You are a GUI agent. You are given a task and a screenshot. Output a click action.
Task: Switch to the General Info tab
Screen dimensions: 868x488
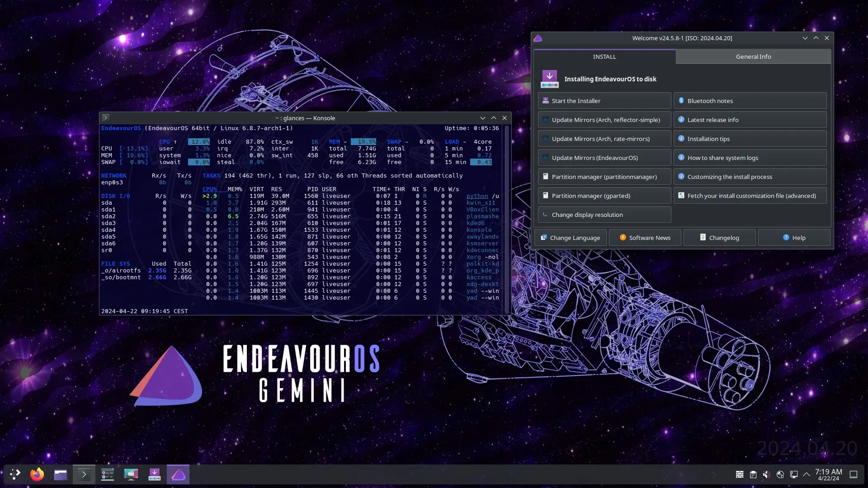pyautogui.click(x=753, y=57)
